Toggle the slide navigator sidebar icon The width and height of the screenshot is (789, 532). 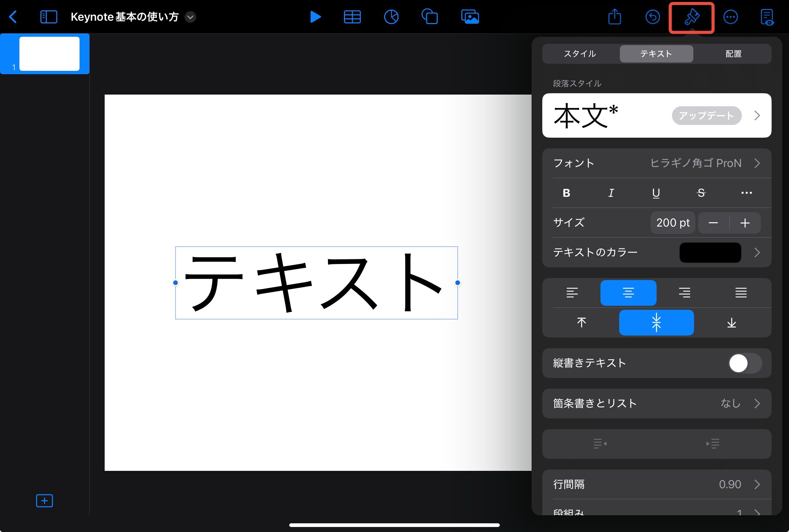[48, 17]
